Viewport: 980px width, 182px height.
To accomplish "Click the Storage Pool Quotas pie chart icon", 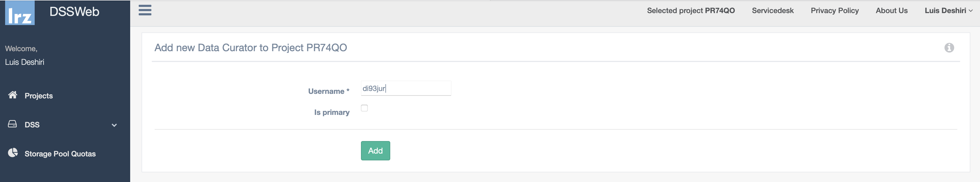I will tap(13, 153).
